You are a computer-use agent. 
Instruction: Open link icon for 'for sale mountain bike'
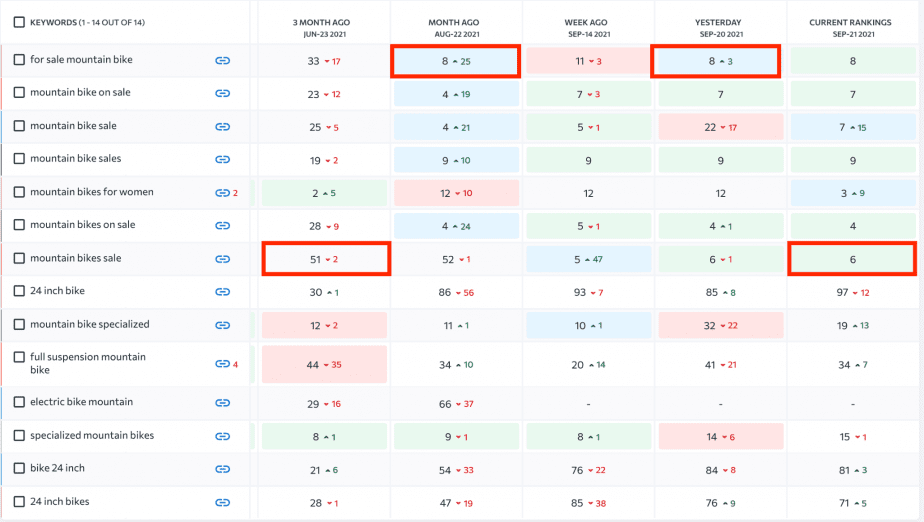click(x=222, y=61)
